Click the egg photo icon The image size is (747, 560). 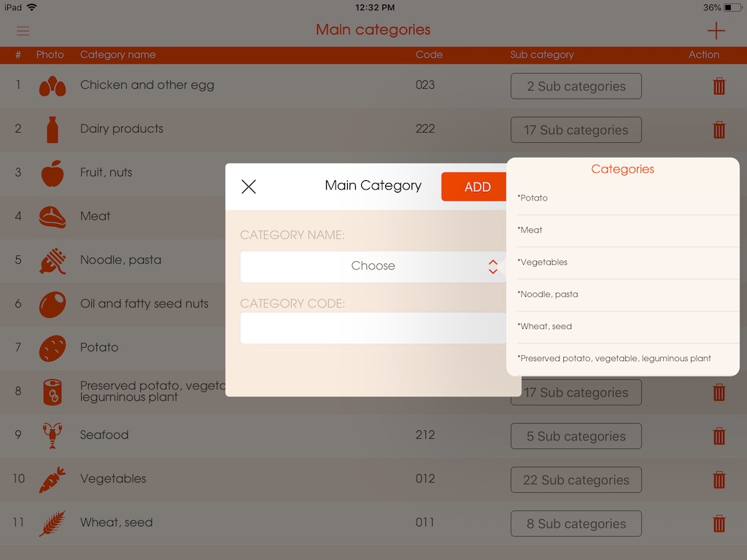coord(53,86)
